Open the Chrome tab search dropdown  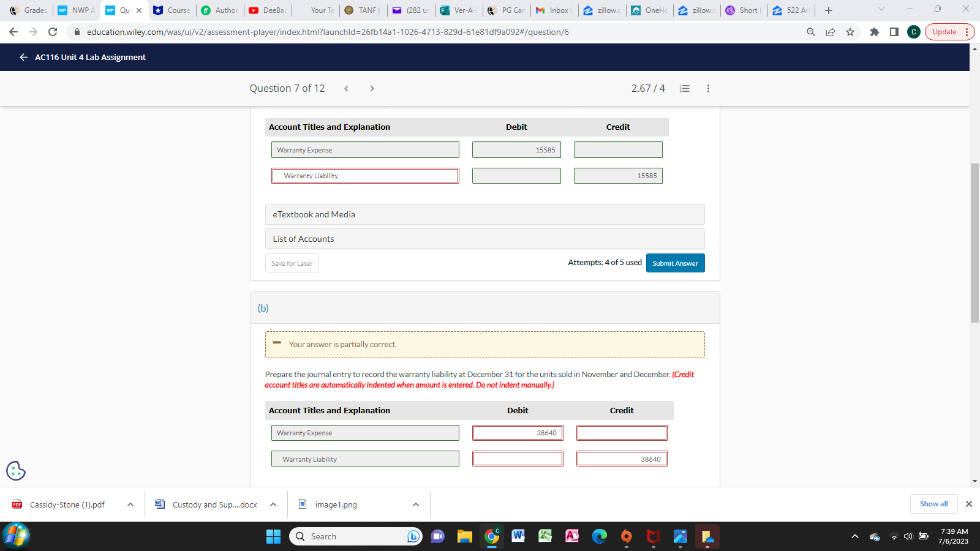[881, 9]
